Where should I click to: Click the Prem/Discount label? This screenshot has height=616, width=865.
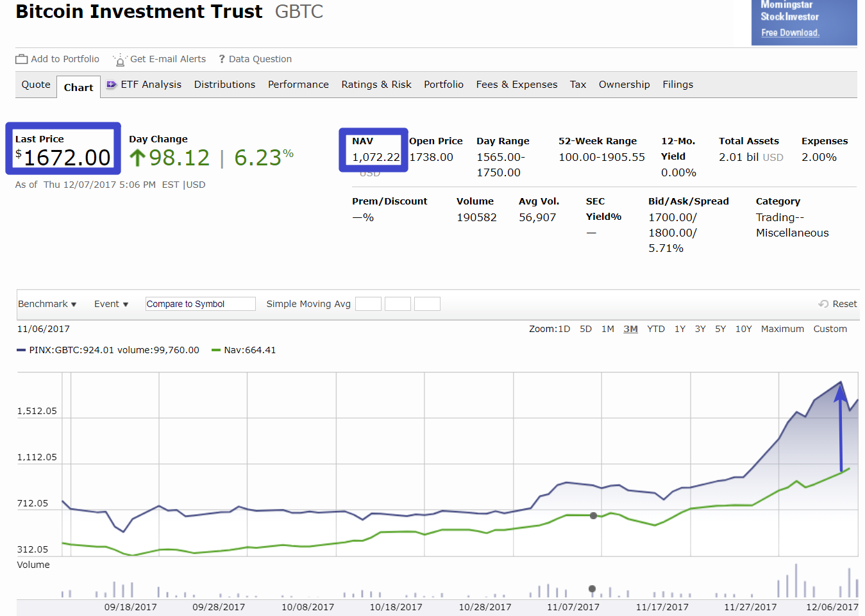(389, 201)
